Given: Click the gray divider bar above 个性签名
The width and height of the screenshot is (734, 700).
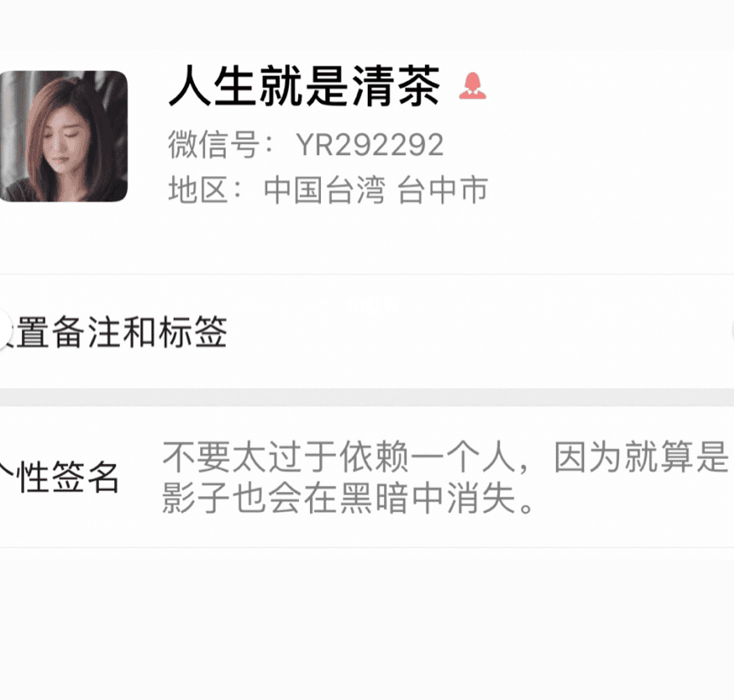Looking at the screenshot, I should click(367, 397).
